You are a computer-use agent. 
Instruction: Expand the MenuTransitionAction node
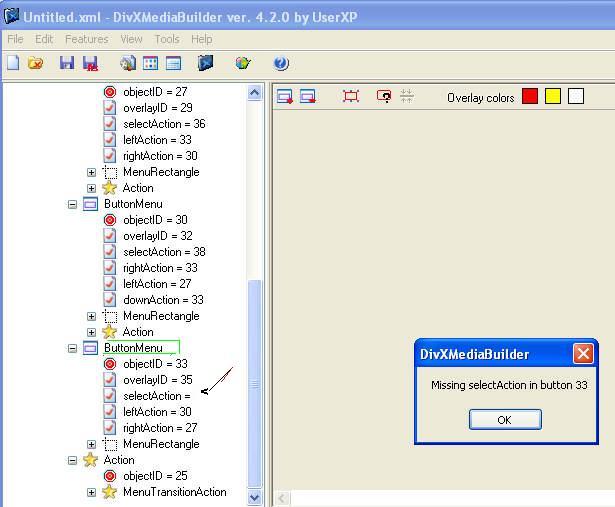(x=91, y=492)
